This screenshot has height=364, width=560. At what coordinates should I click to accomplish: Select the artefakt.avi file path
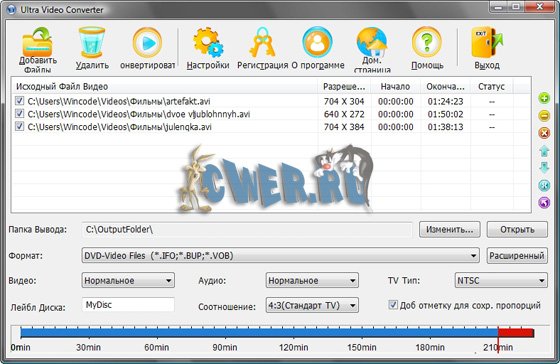pyautogui.click(x=119, y=101)
